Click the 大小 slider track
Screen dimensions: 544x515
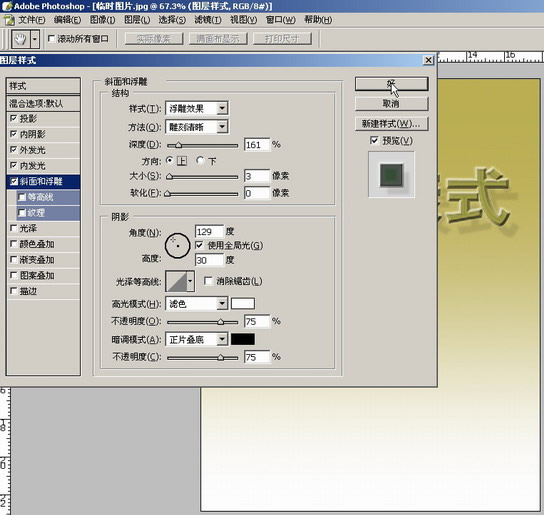tap(203, 176)
